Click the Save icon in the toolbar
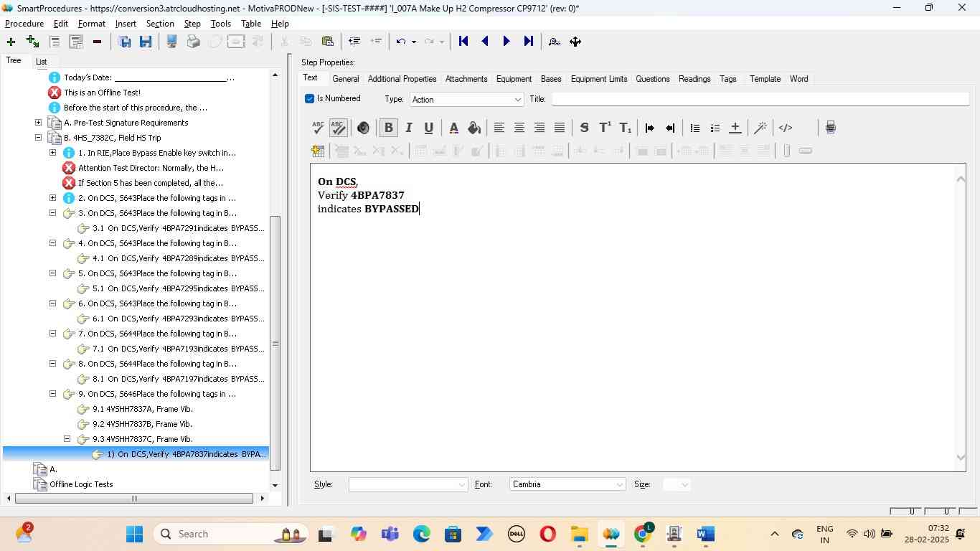The height and width of the screenshot is (551, 980). (x=146, y=42)
